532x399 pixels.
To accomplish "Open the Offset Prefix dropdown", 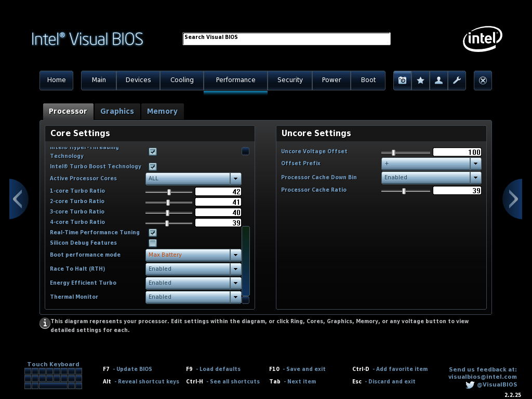I will tap(475, 164).
